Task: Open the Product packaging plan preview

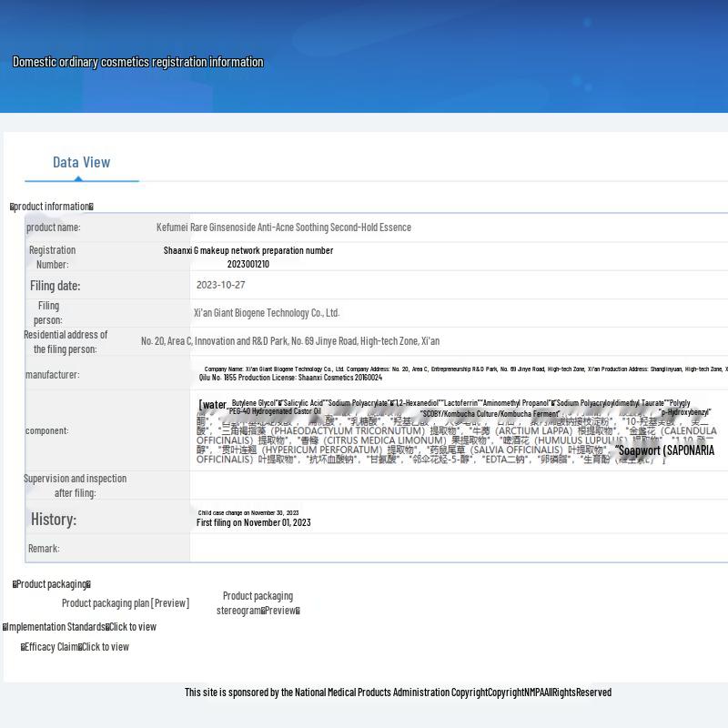Action: click(125, 603)
